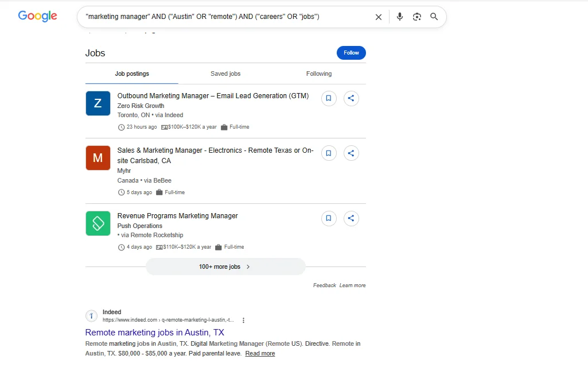Click the Feedback link
Screen dimensions: 588x367
(324, 285)
